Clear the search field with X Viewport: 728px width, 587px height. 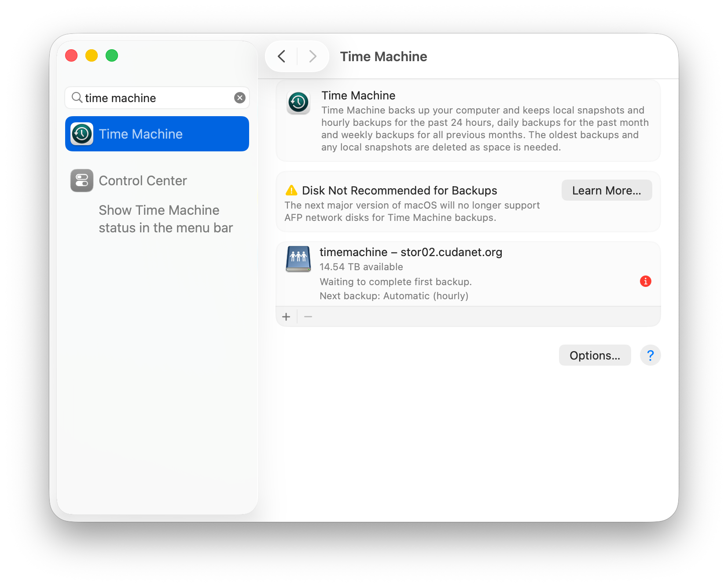(x=240, y=98)
